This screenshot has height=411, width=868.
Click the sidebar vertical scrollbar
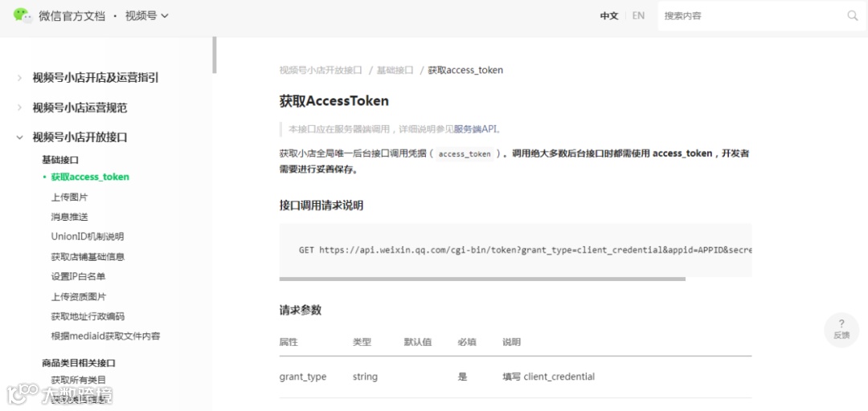(215, 55)
